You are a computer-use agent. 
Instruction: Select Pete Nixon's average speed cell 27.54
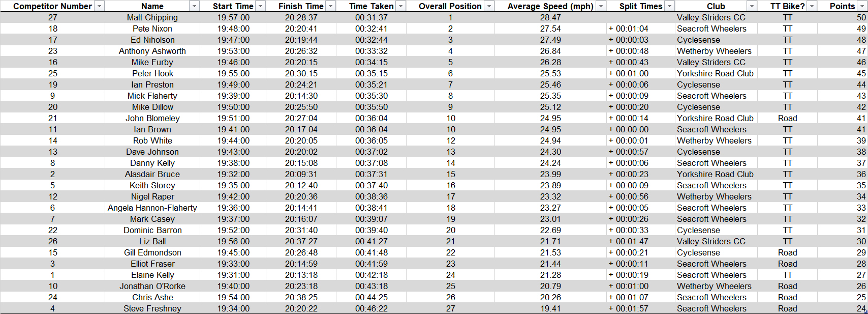click(550, 28)
